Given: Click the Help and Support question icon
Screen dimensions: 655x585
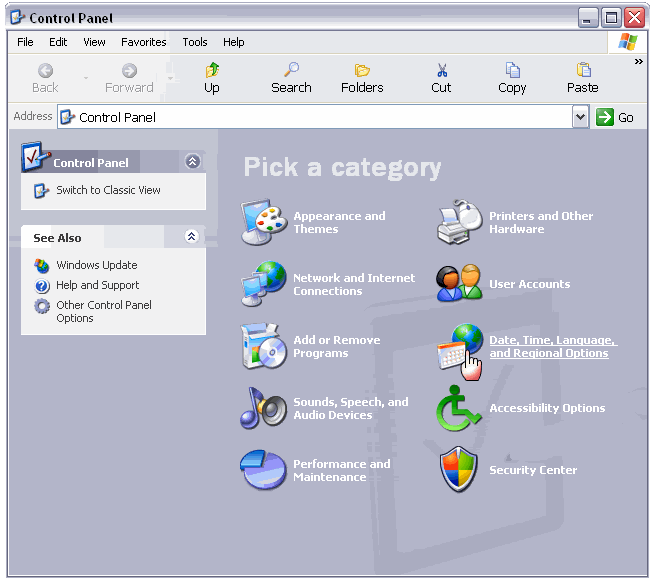Looking at the screenshot, I should coord(42,286).
